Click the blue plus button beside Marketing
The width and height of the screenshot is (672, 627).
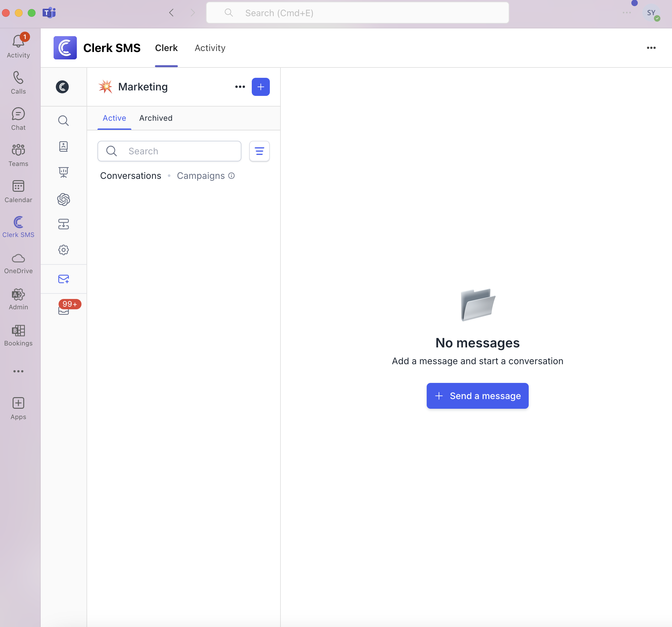coord(260,87)
